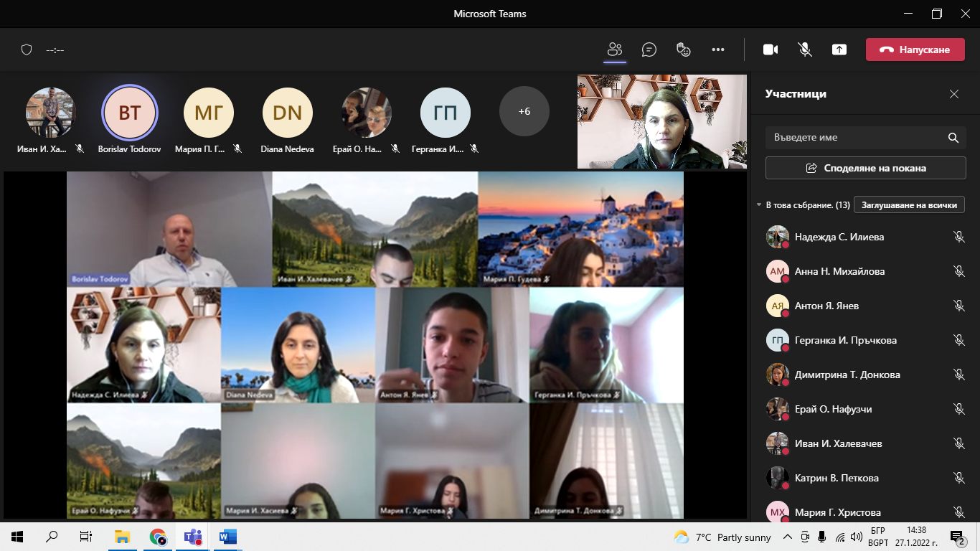Image resolution: width=980 pixels, height=551 pixels.
Task: Toggle the microphone mute button
Action: point(805,50)
